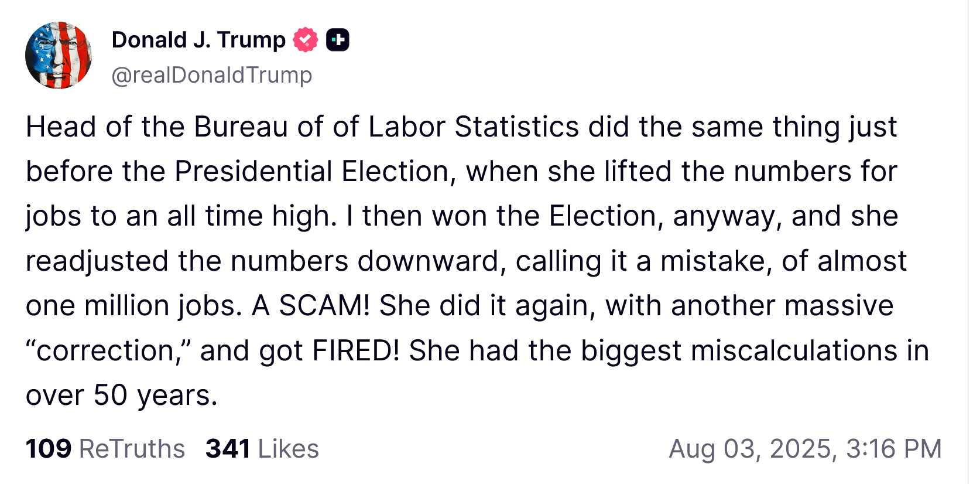Viewport: 980px width, 484px height.
Task: Open the @realDonaldTrump handle link
Action: (x=211, y=75)
